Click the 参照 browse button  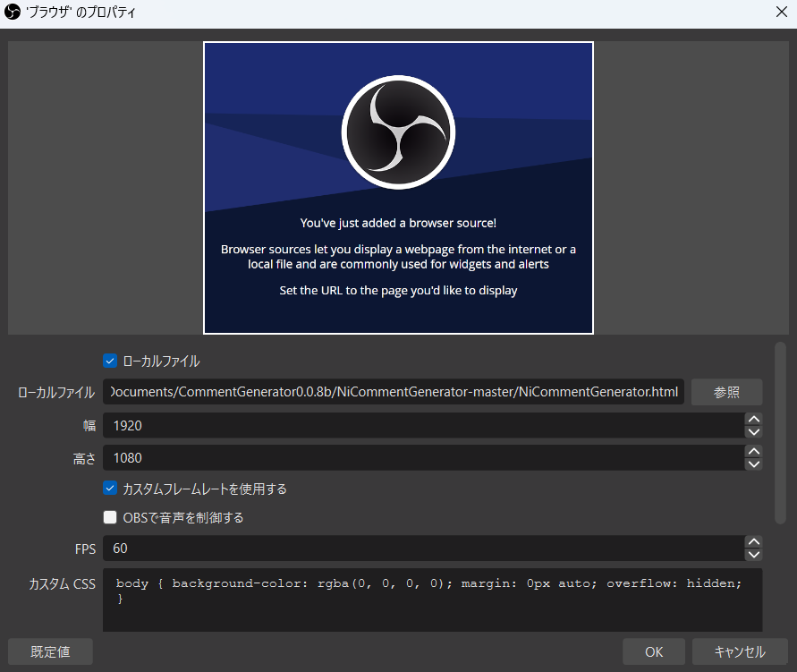726,392
